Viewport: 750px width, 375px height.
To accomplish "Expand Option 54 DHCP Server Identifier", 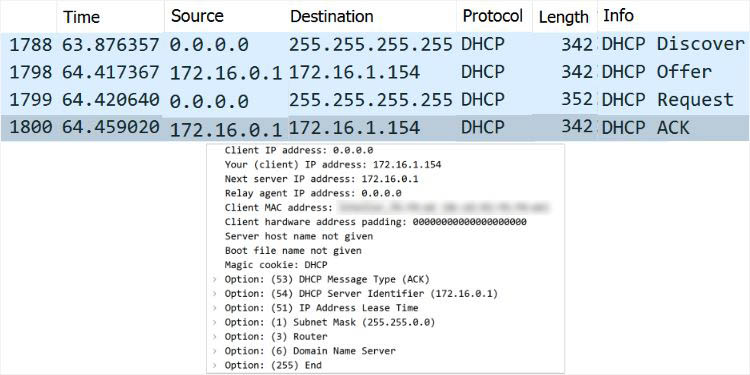I will point(214,294).
